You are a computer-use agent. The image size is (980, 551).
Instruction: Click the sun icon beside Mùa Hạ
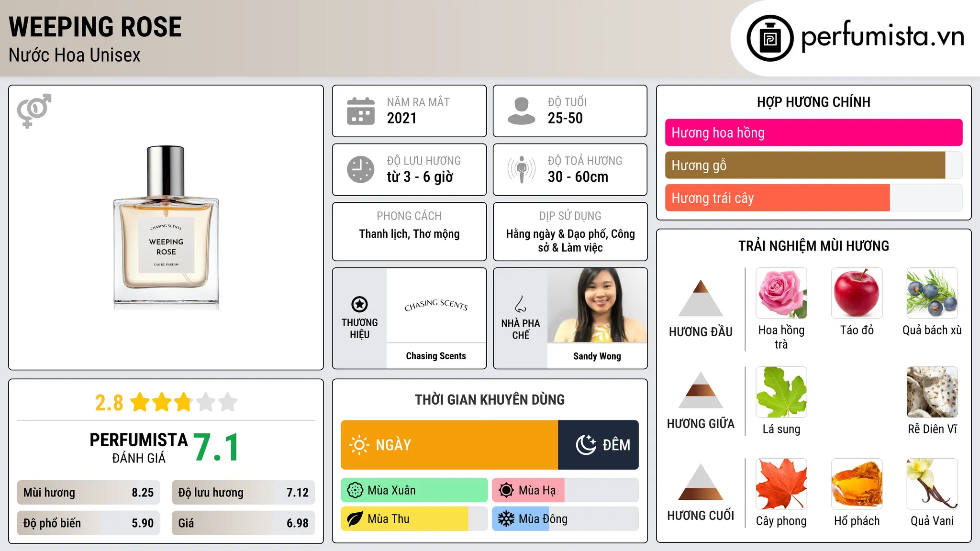click(506, 490)
